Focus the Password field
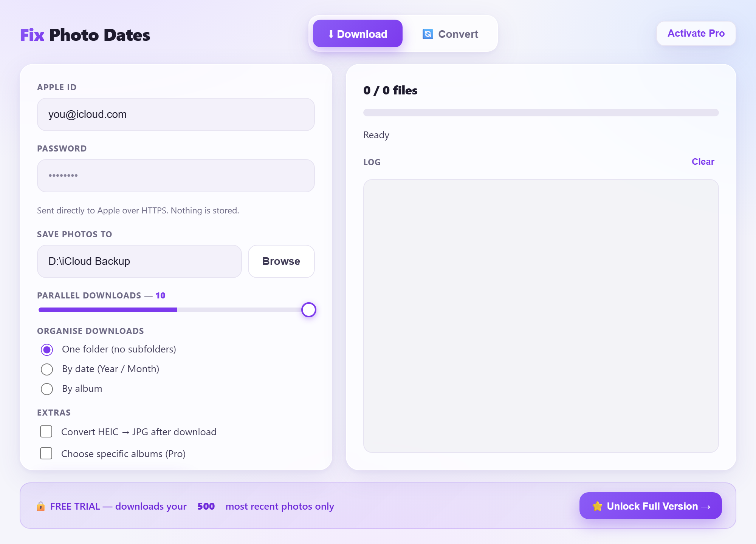 click(x=176, y=176)
